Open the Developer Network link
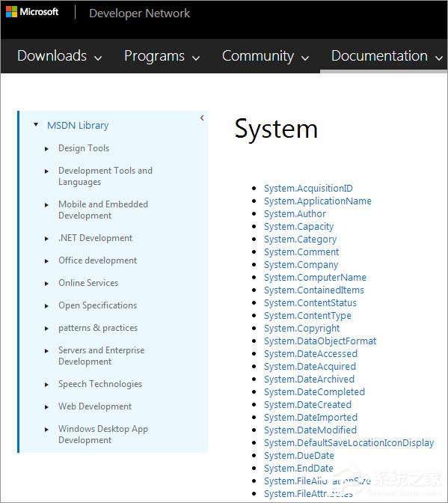448x503 pixels. coord(139,13)
